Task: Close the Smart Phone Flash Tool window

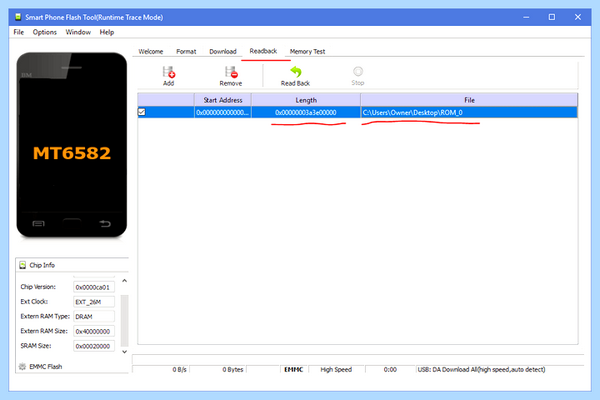Action: pyautogui.click(x=578, y=17)
